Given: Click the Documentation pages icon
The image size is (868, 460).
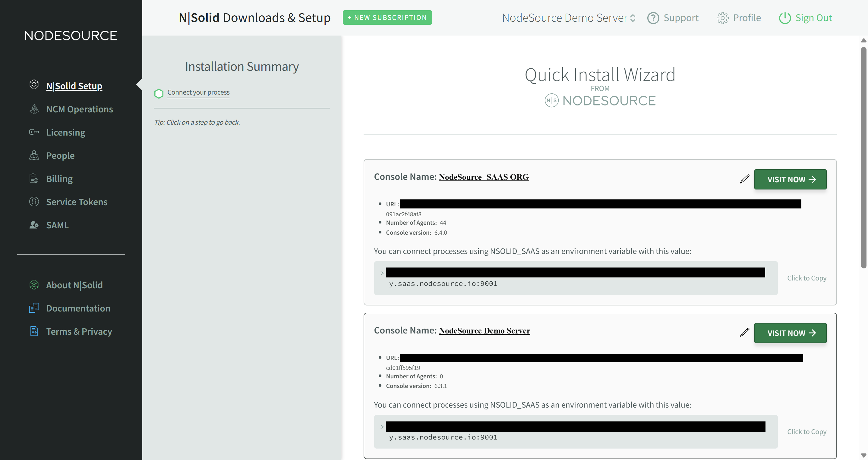Looking at the screenshot, I should point(34,308).
